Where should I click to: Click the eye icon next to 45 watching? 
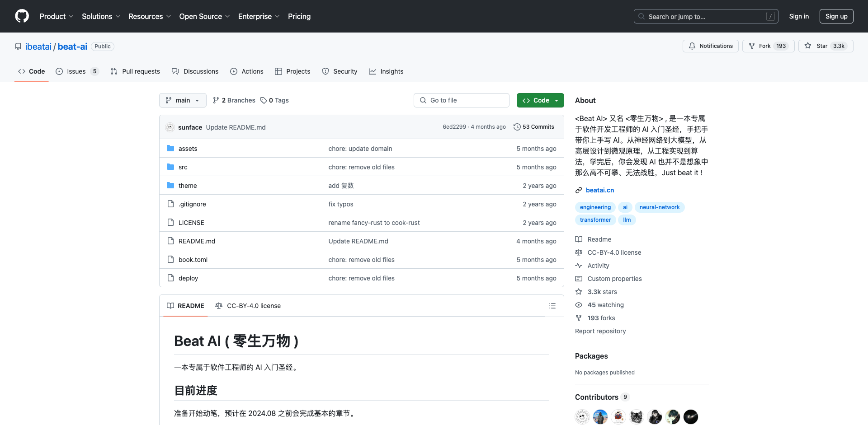point(579,305)
